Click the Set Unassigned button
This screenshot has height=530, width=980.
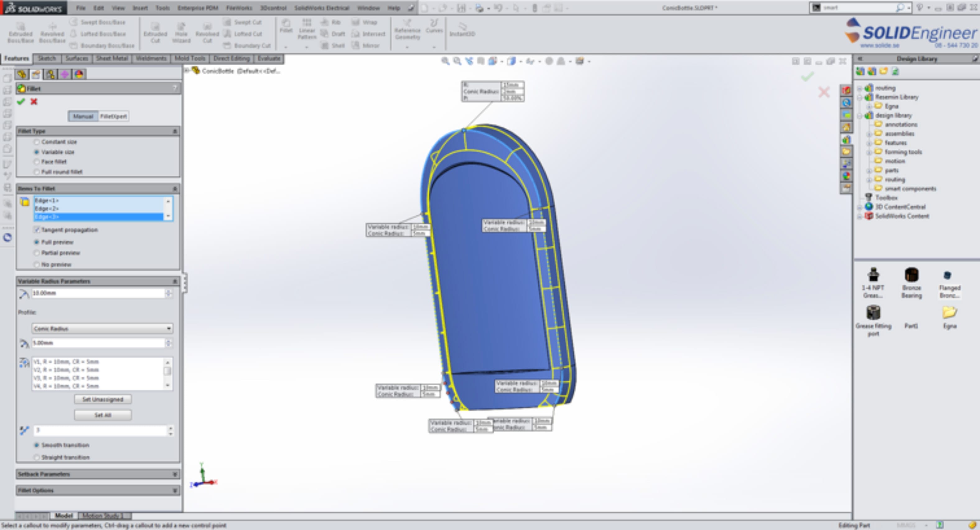(x=103, y=399)
